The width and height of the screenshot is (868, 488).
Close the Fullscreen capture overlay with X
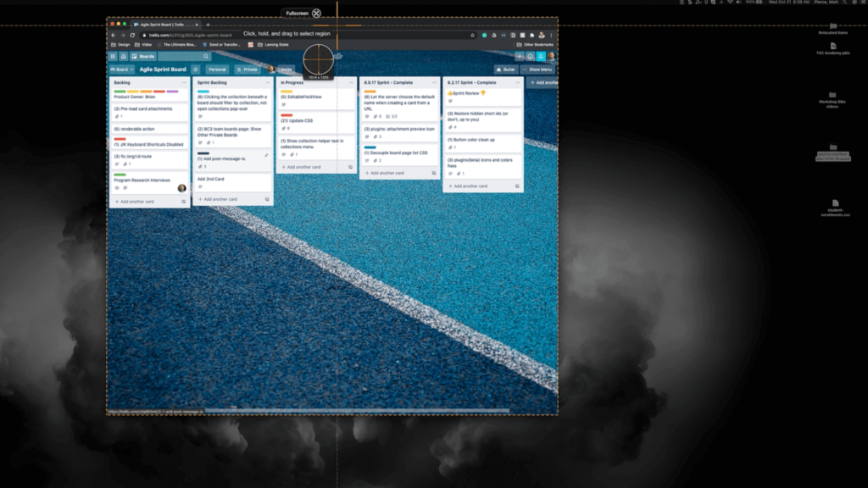coord(316,14)
